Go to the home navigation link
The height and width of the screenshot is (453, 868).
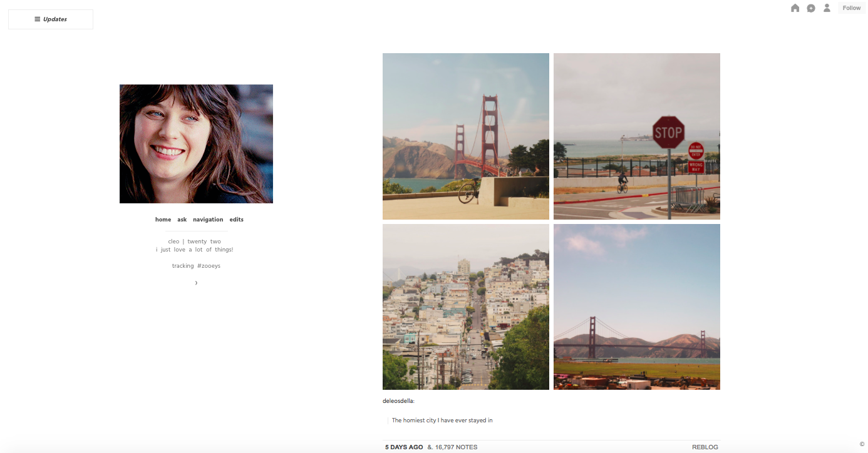pos(163,220)
